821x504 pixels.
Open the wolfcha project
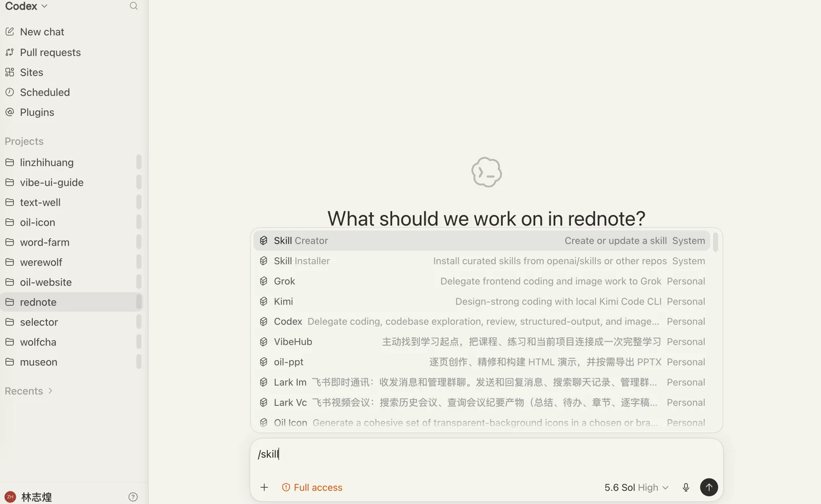pos(71,342)
